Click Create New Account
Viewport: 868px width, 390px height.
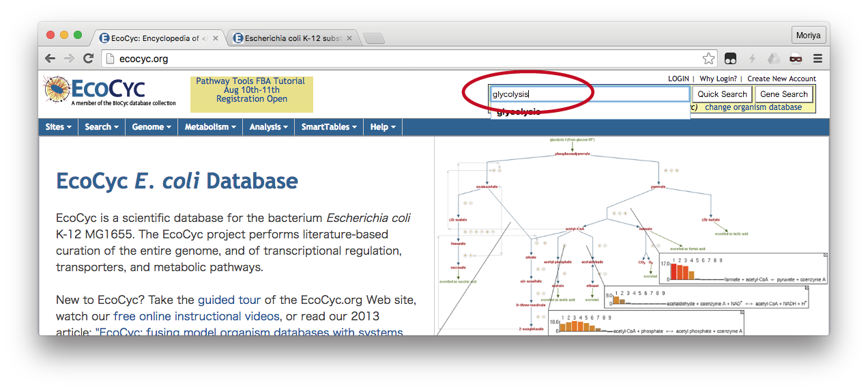click(x=781, y=79)
